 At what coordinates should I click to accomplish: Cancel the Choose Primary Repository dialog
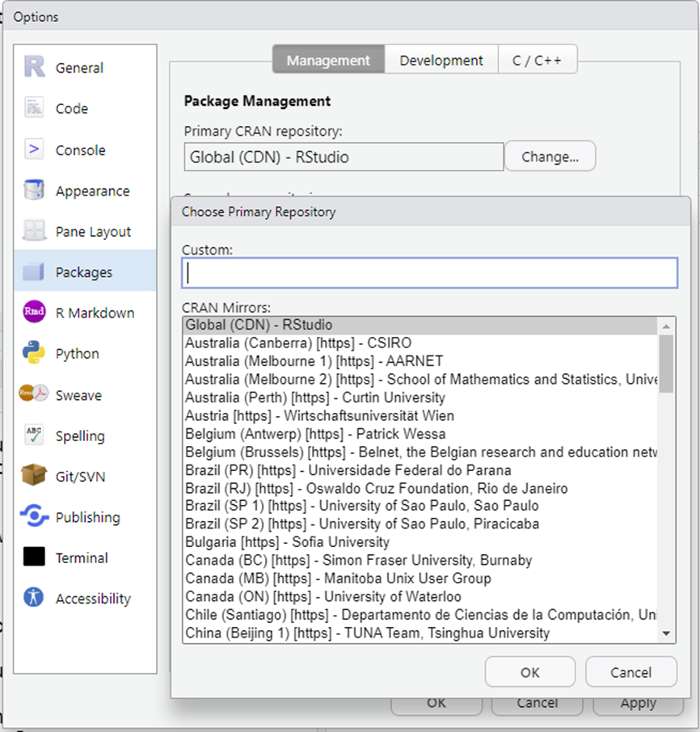(x=630, y=672)
